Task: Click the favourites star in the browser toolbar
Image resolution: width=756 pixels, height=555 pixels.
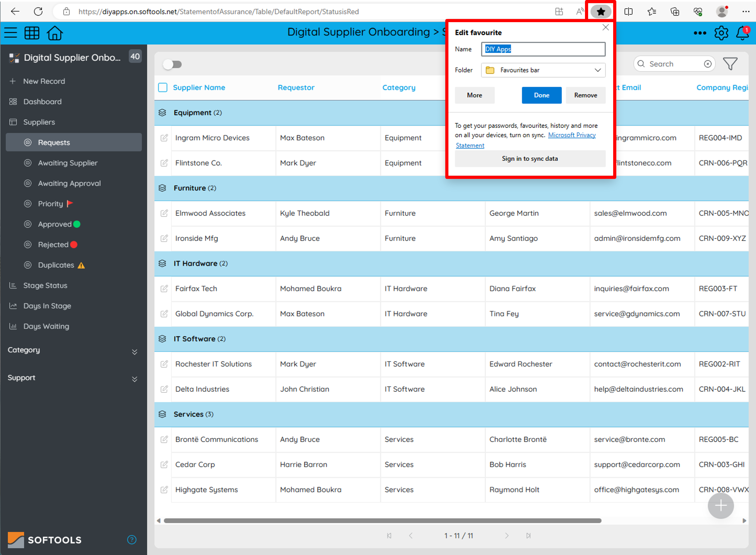Action: coord(600,11)
